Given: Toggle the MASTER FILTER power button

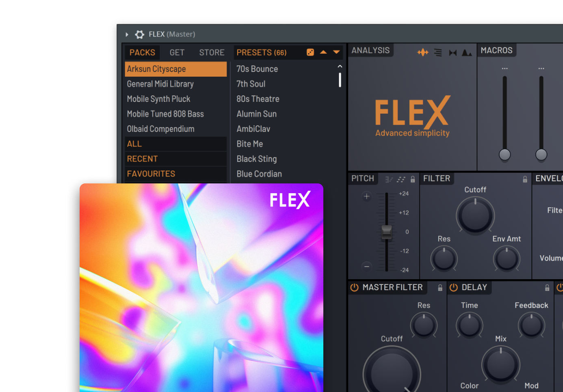Looking at the screenshot, I should click(x=354, y=287).
